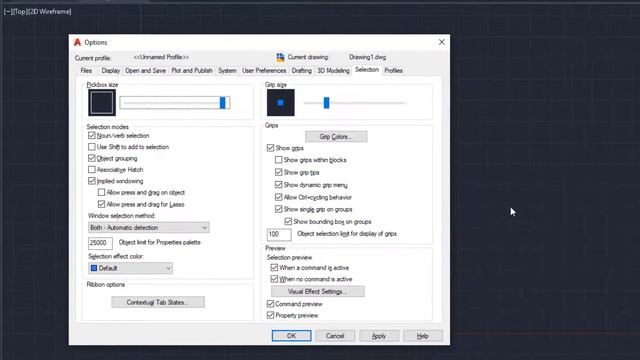Toggle When a command is active preview
The height and width of the screenshot is (360, 640).
[274, 268]
